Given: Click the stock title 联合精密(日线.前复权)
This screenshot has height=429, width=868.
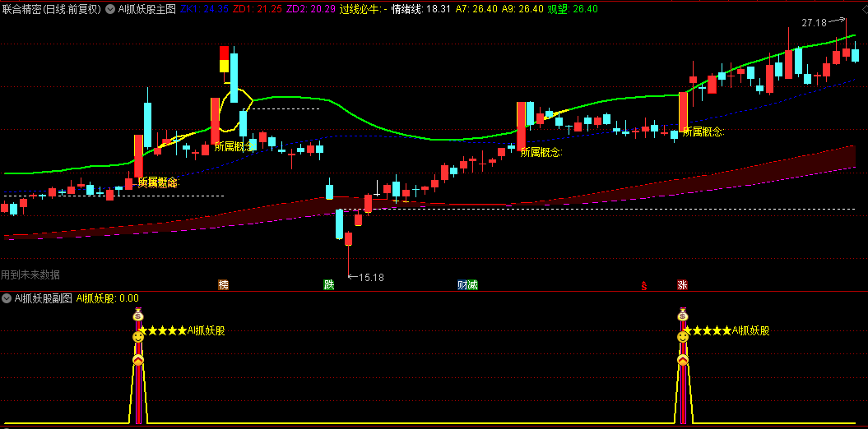Looking at the screenshot, I should 52,9.
